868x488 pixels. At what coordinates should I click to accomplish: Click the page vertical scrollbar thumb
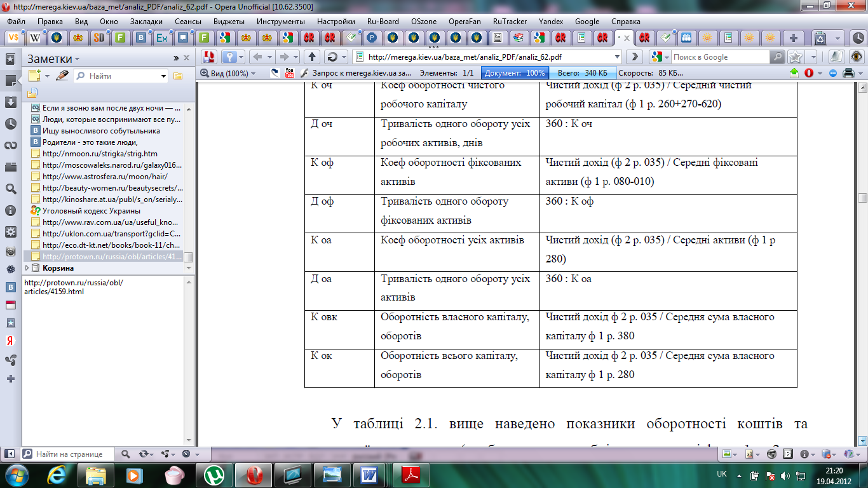coord(862,198)
